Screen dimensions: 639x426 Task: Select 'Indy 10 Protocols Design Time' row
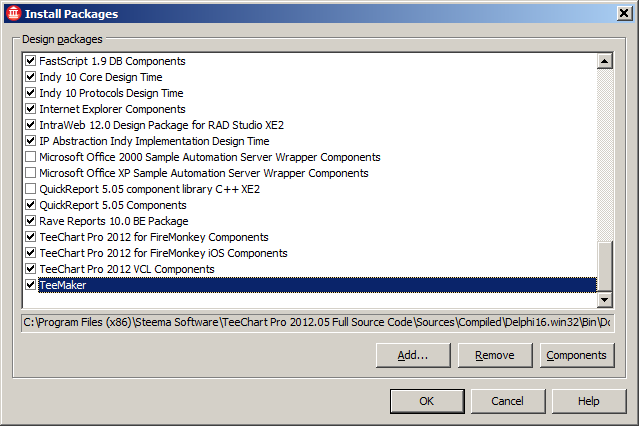click(x=111, y=93)
